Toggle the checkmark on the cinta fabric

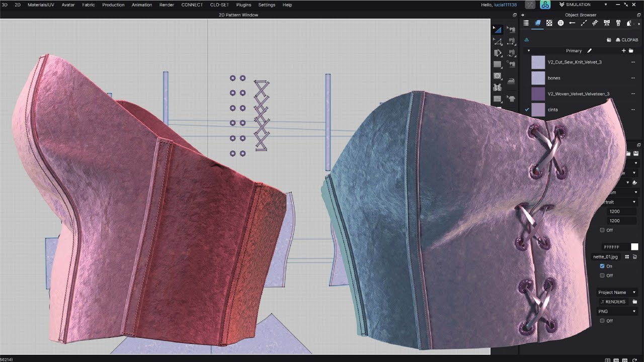click(x=527, y=109)
